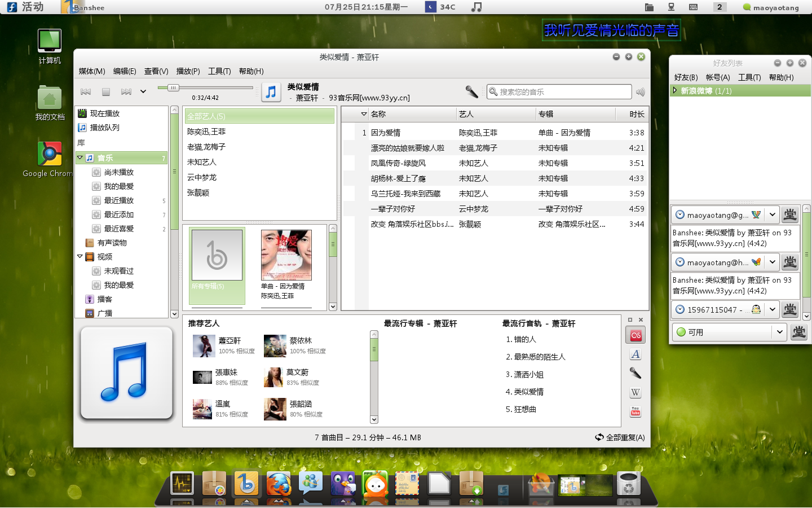Image resolution: width=812 pixels, height=508 pixels.
Task: Open the 播放(P) menu
Action: pyautogui.click(x=188, y=71)
